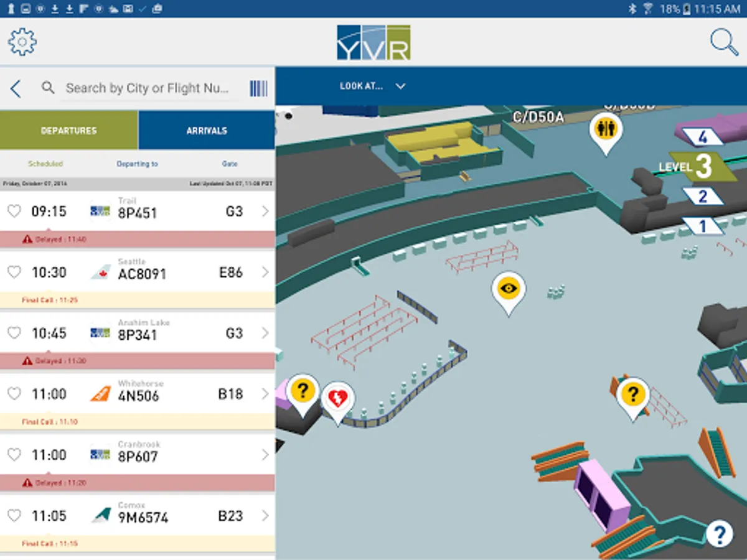Switch to the Departures tab

[x=69, y=131]
